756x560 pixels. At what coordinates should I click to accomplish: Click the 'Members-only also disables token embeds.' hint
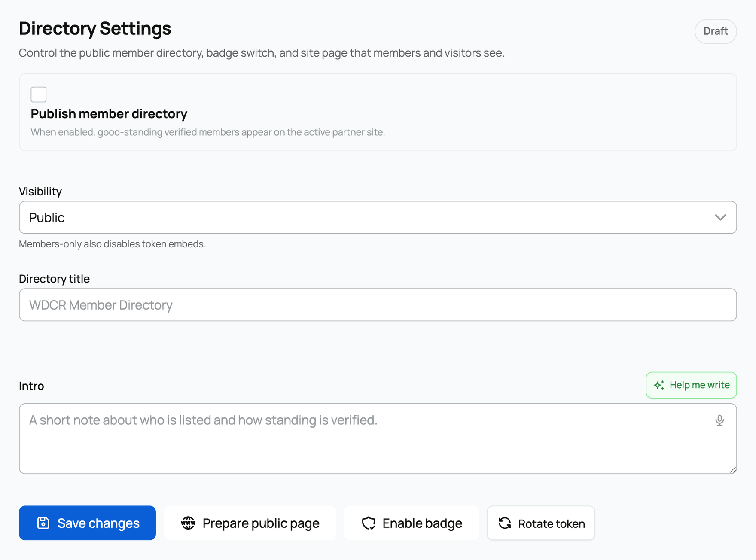[x=112, y=244]
